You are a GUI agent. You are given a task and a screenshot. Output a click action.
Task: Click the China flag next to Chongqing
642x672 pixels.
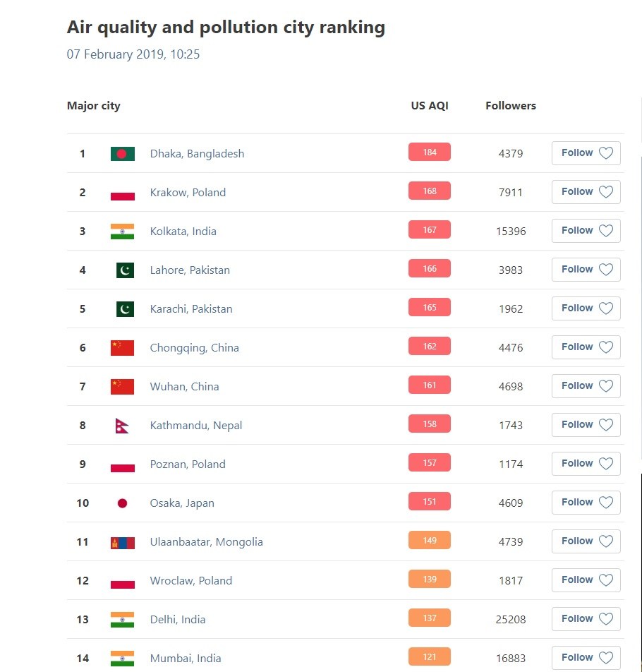pyautogui.click(x=122, y=348)
